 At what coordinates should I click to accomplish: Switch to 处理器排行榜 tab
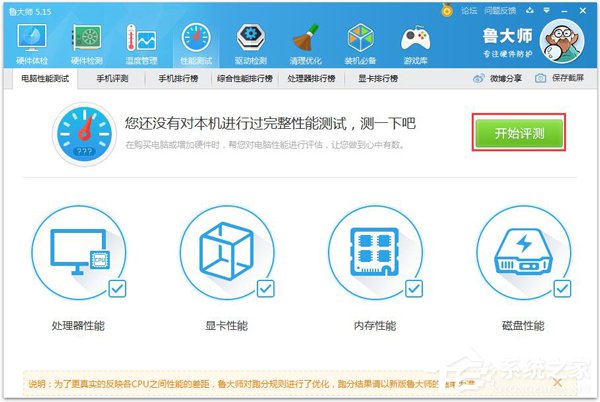pyautogui.click(x=311, y=79)
